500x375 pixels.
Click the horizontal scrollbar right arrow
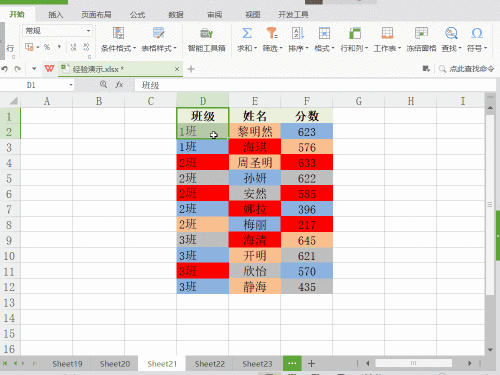pyautogui.click(x=470, y=363)
